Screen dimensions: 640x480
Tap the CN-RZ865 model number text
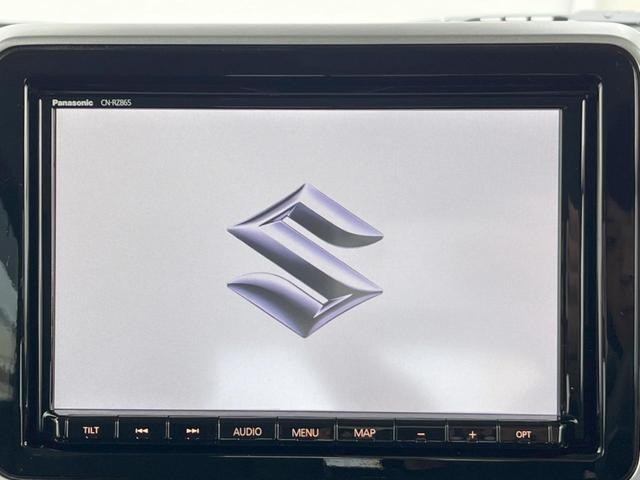point(115,102)
